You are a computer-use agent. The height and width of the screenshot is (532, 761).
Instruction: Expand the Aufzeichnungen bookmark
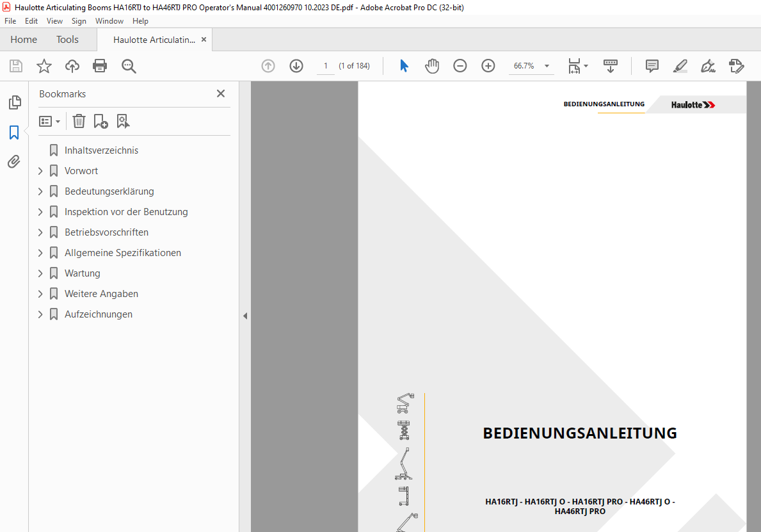(x=40, y=314)
